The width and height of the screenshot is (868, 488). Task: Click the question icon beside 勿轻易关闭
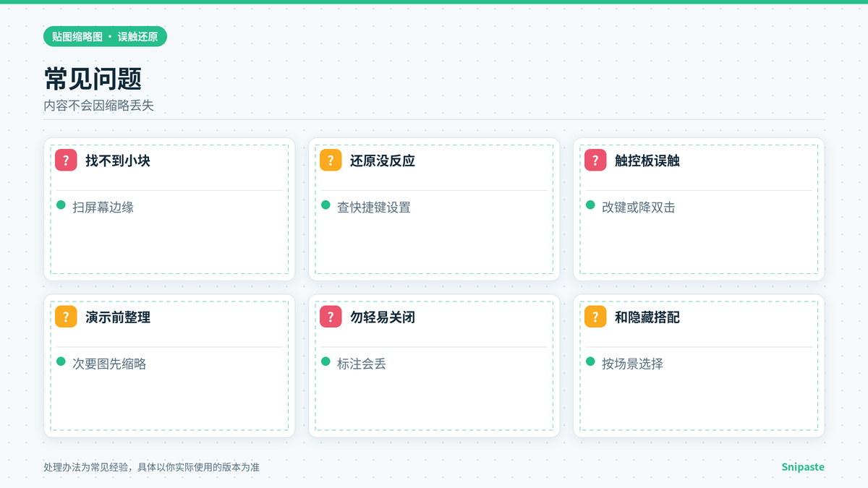pyautogui.click(x=331, y=317)
